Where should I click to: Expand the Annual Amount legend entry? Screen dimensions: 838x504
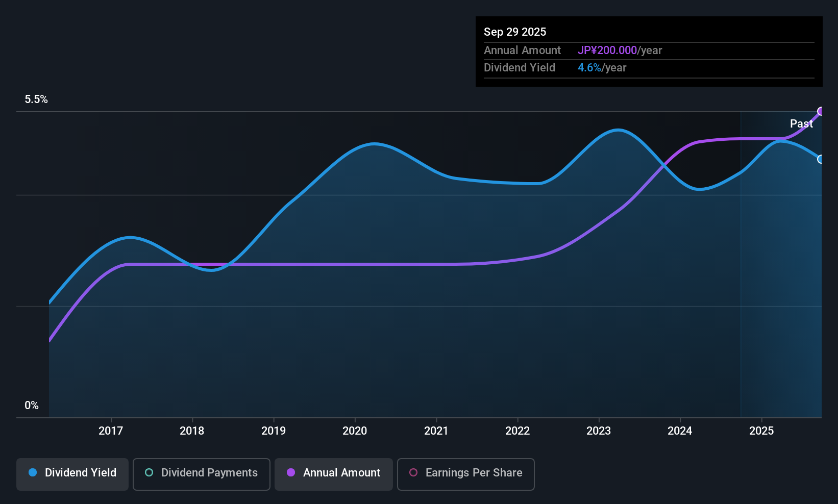coord(333,473)
